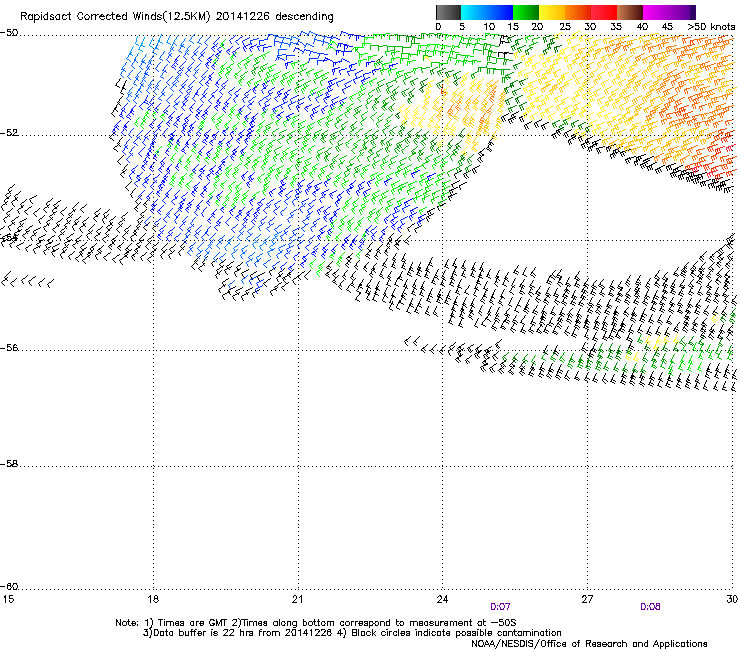Select the orange 25-30 knots legend color
Image resolution: width=740 pixels, height=650 pixels.
click(578, 12)
